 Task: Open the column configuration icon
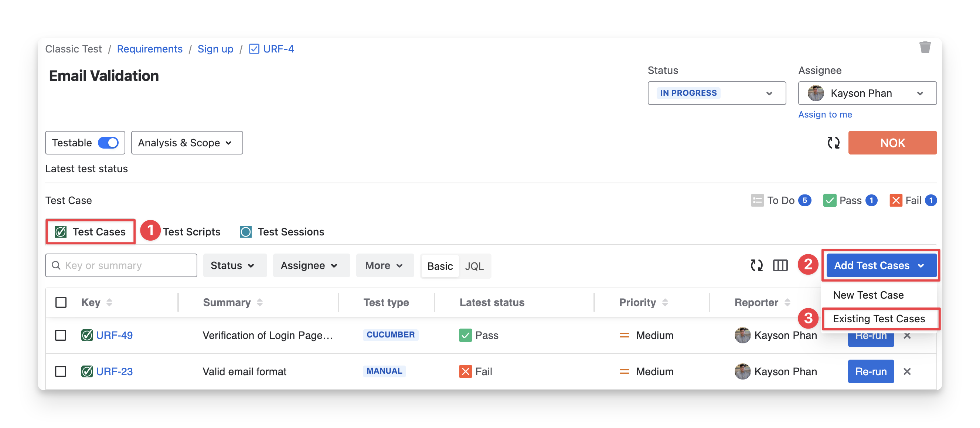pos(780,265)
